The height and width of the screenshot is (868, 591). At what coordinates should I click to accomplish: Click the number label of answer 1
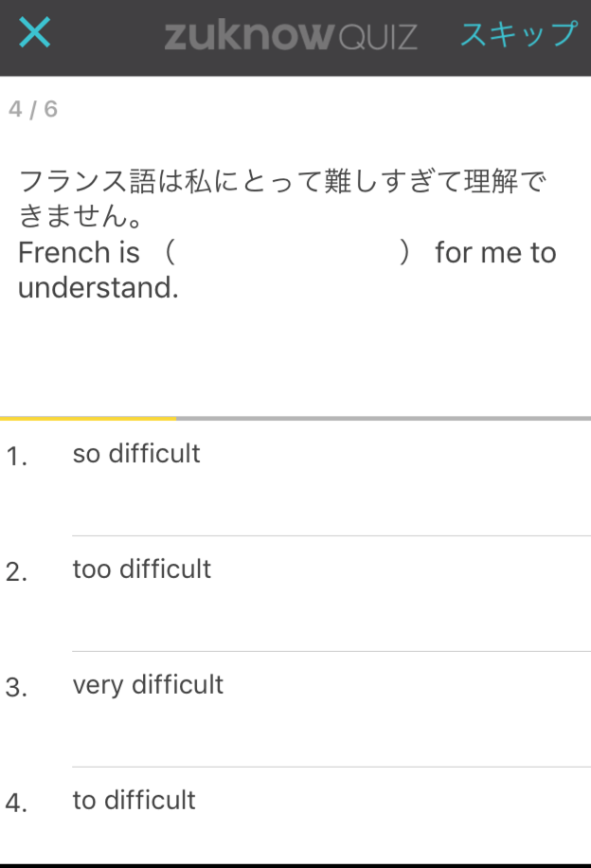[17, 457]
